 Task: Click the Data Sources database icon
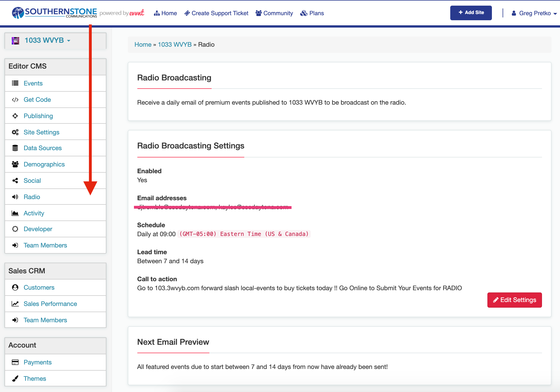(x=15, y=148)
